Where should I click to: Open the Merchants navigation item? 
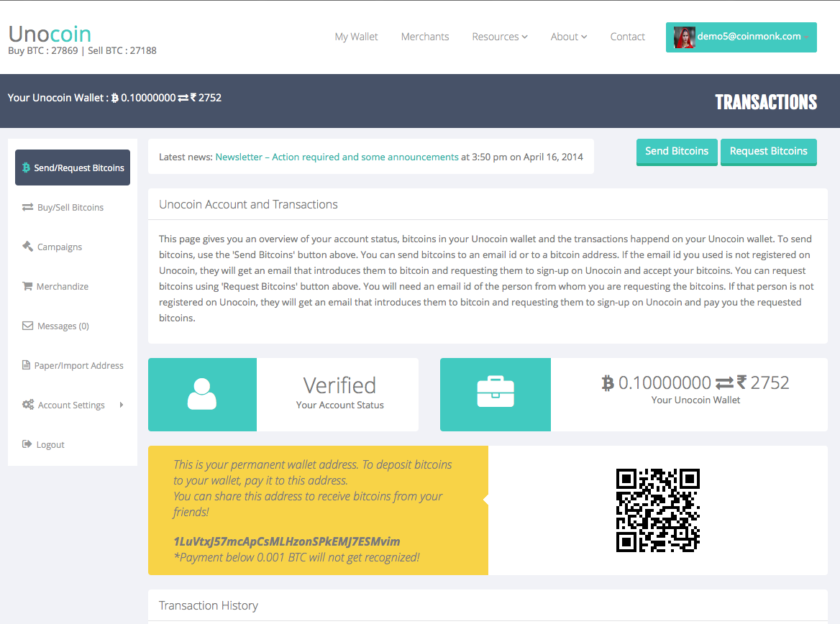425,37
